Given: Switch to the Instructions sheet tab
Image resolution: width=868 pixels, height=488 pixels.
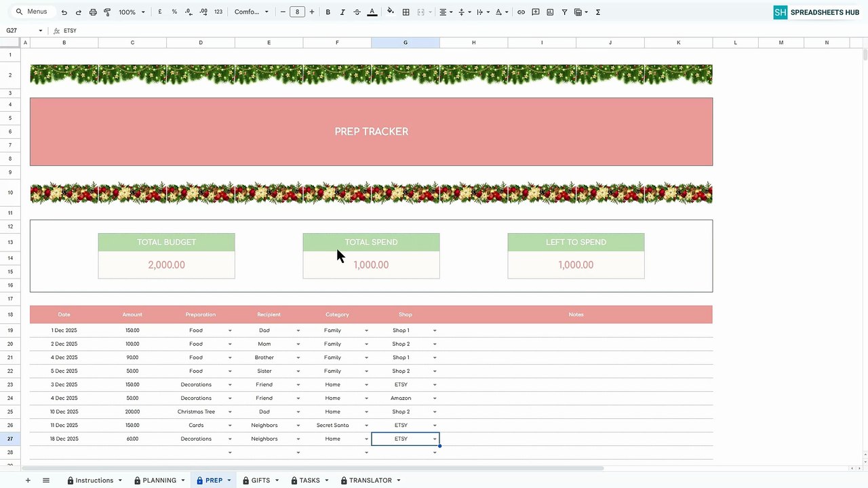Looking at the screenshot, I should (x=94, y=481).
